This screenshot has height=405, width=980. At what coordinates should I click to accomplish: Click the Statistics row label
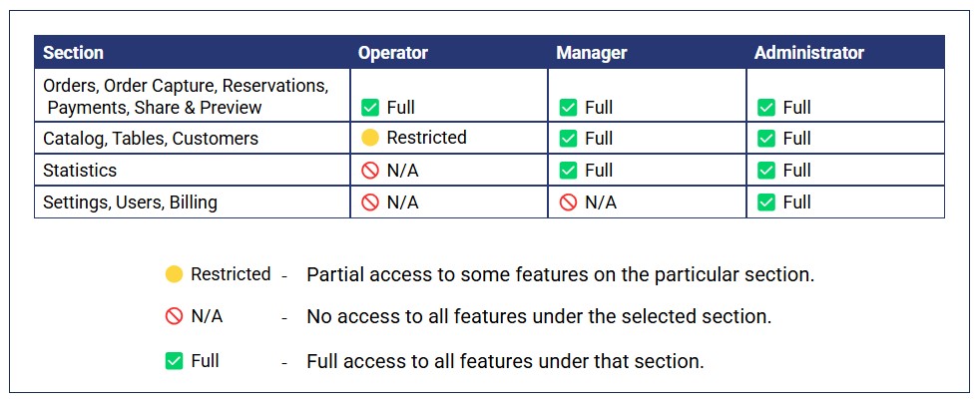[x=80, y=171]
